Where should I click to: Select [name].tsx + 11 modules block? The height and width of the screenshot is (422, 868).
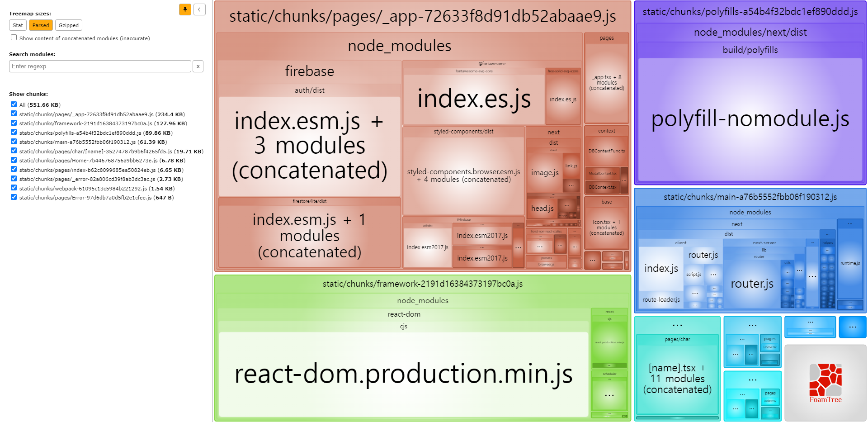pyautogui.click(x=677, y=379)
